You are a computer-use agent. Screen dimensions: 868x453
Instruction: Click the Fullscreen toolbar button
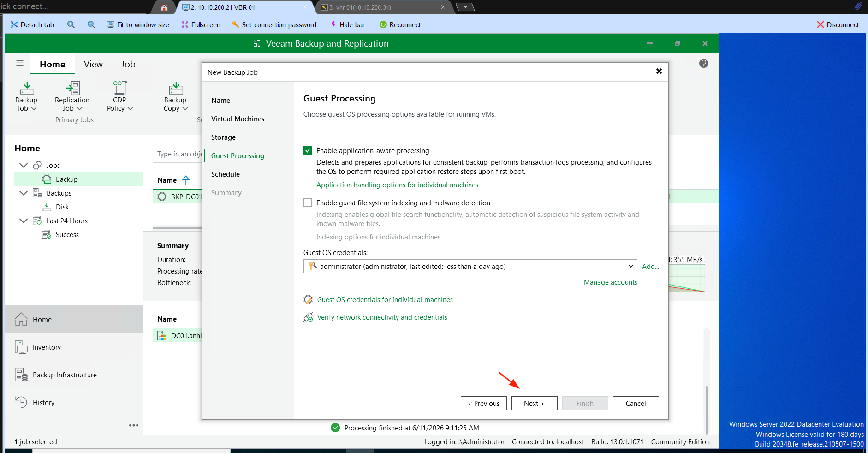pos(201,24)
